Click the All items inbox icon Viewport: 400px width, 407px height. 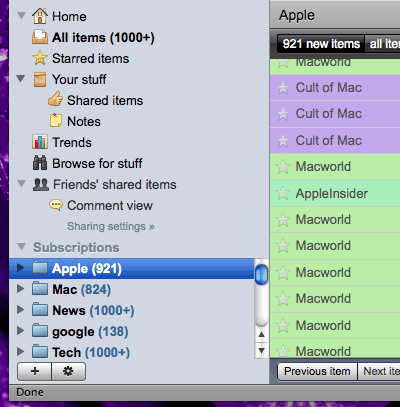tap(40, 37)
